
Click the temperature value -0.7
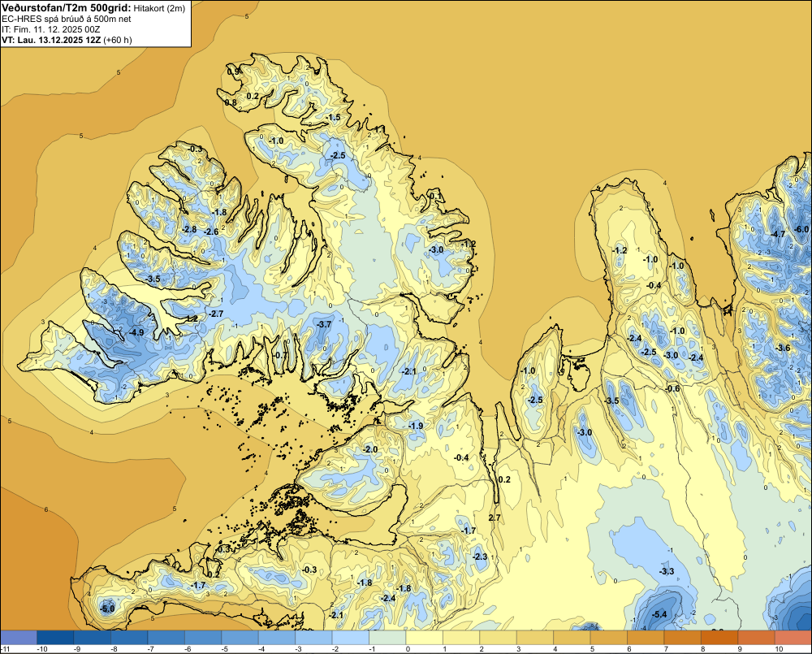pyautogui.click(x=279, y=354)
